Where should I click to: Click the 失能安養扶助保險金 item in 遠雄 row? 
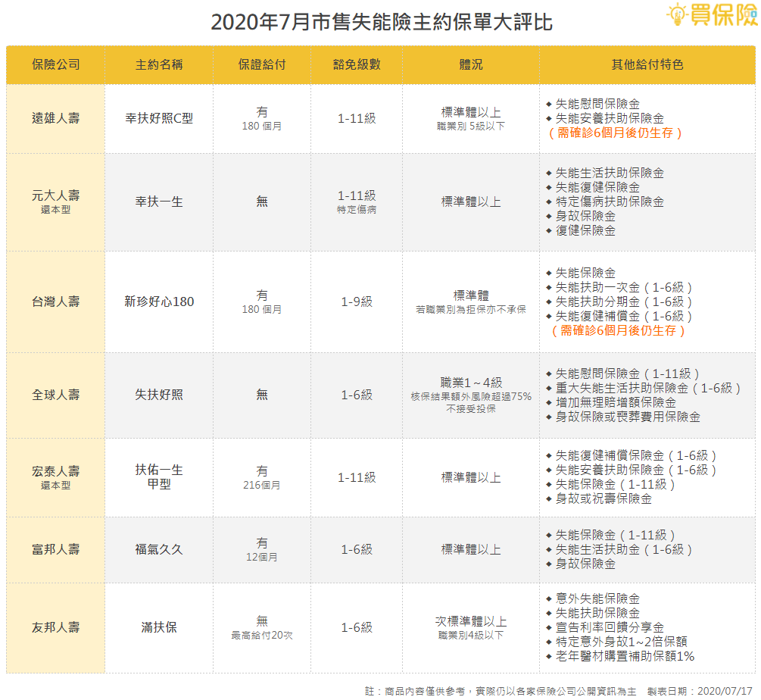coord(609,118)
